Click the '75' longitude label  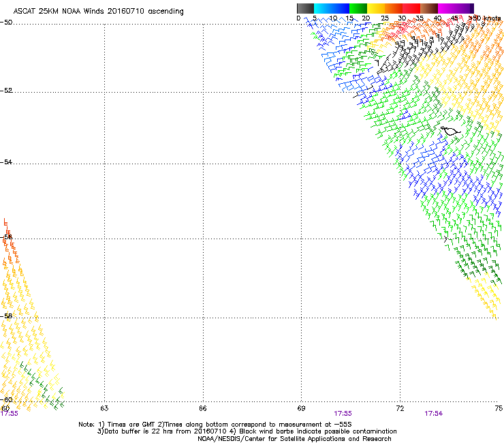pyautogui.click(x=499, y=408)
